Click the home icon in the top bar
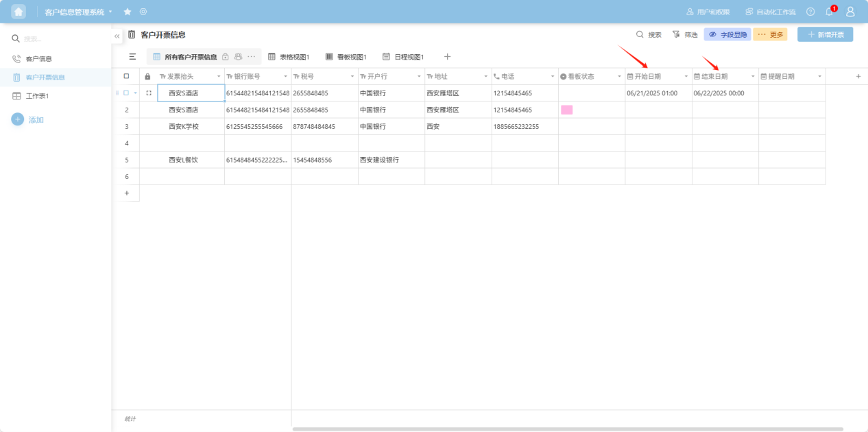Screen dimensions: 868x432 pos(19,12)
